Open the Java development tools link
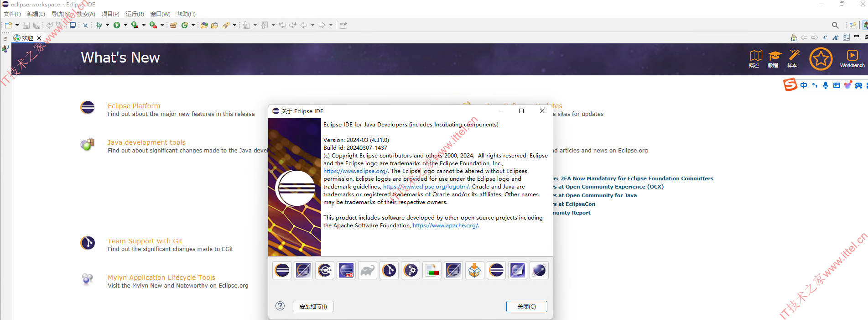The width and height of the screenshot is (868, 320). 146,142
